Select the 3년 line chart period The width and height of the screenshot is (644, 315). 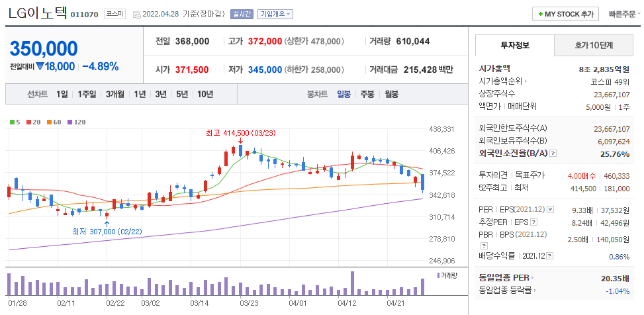pyautogui.click(x=161, y=94)
